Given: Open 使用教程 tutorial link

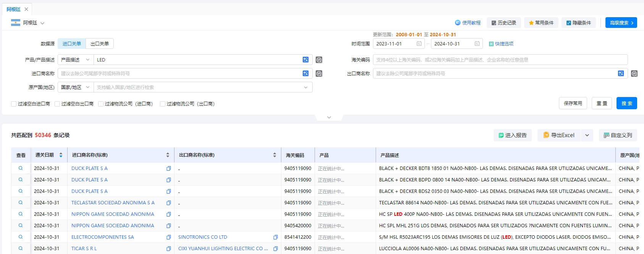Looking at the screenshot, I should [x=468, y=23].
